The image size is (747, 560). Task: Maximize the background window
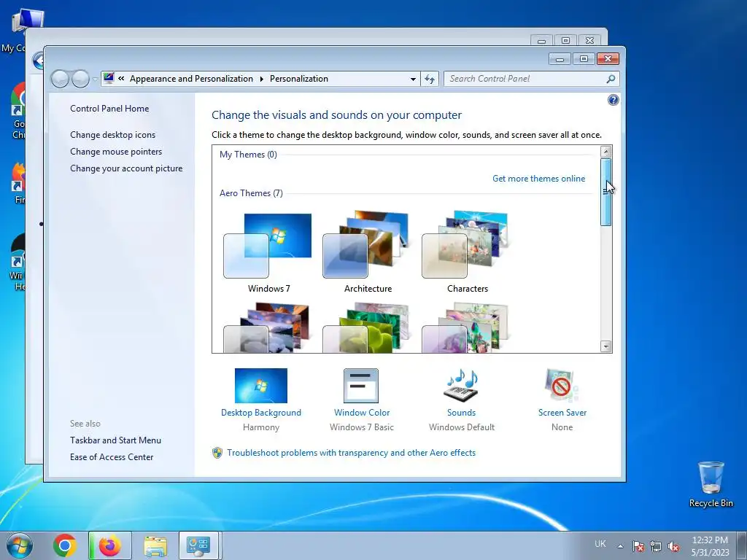[x=565, y=41]
